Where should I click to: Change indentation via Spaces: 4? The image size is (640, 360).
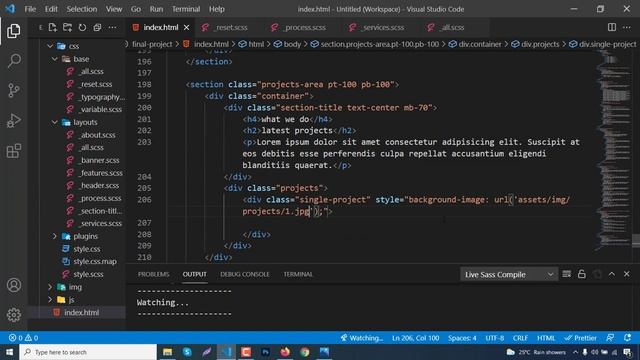462,338
